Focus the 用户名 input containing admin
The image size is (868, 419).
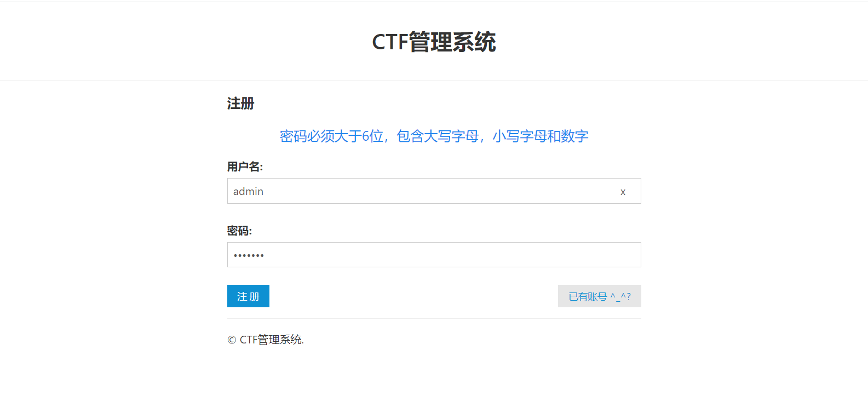point(434,191)
